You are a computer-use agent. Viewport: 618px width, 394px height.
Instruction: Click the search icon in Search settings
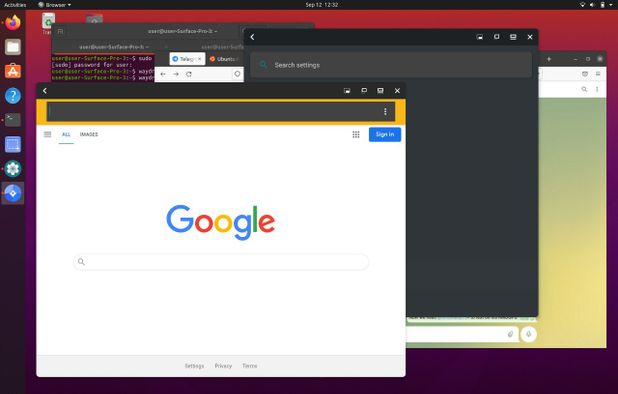(263, 65)
